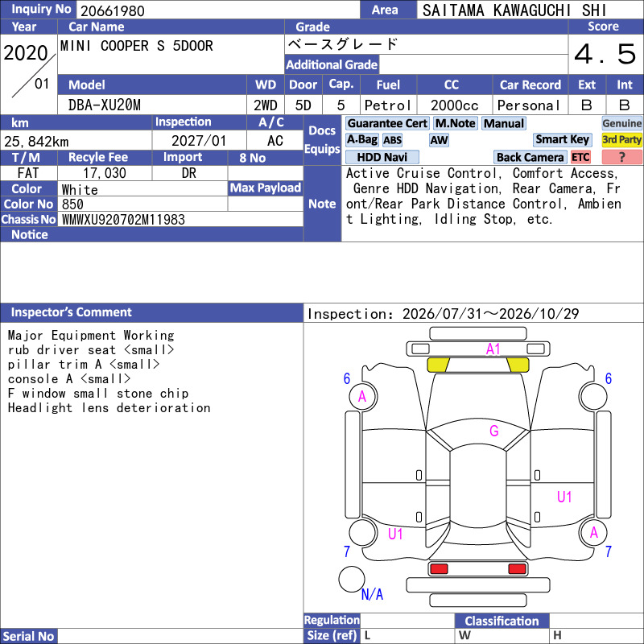Click the red question mark tag
This screenshot has width=644, height=644.
621,157
